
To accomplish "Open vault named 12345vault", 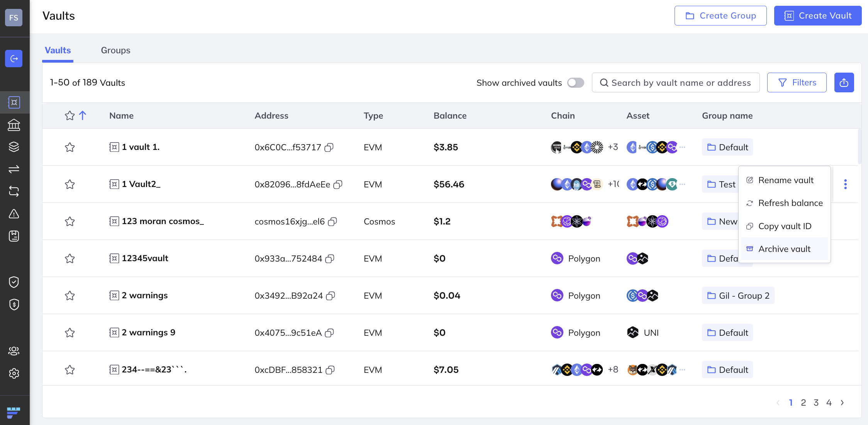I will (x=145, y=258).
